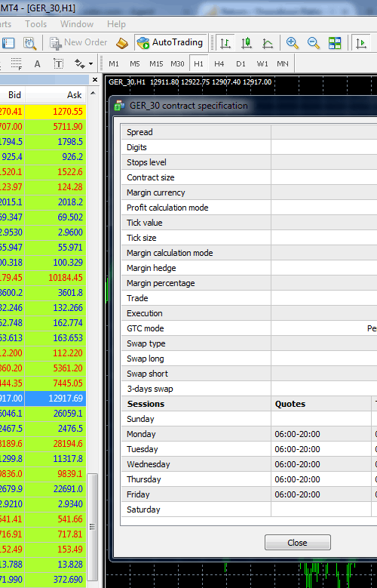The height and width of the screenshot is (588, 377).
Task: Open the Help menu
Action: pos(116,24)
